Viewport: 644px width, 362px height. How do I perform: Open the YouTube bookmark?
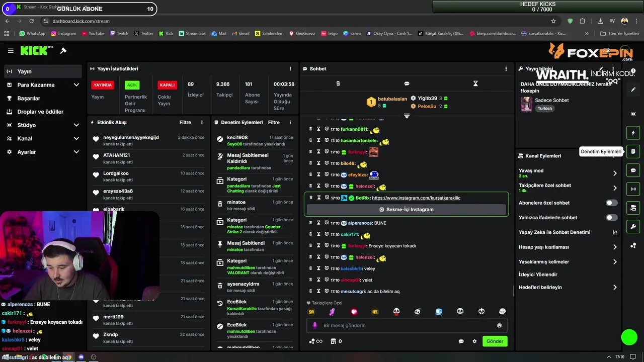[x=93, y=34]
